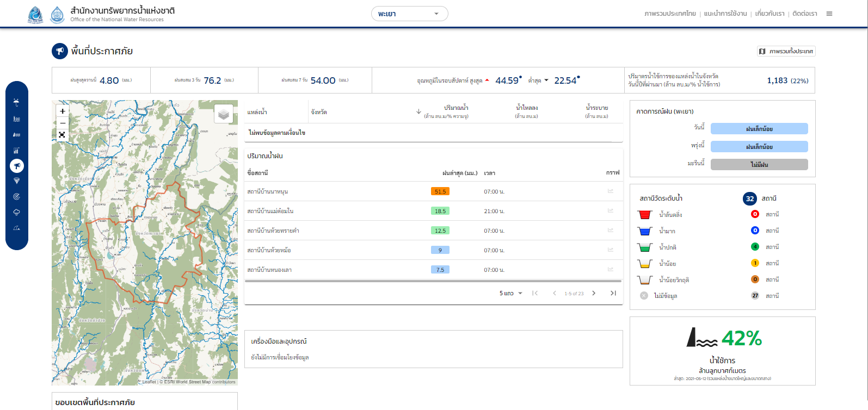
Task: Click the green น้ำปกติ level icon
Action: tap(644, 247)
